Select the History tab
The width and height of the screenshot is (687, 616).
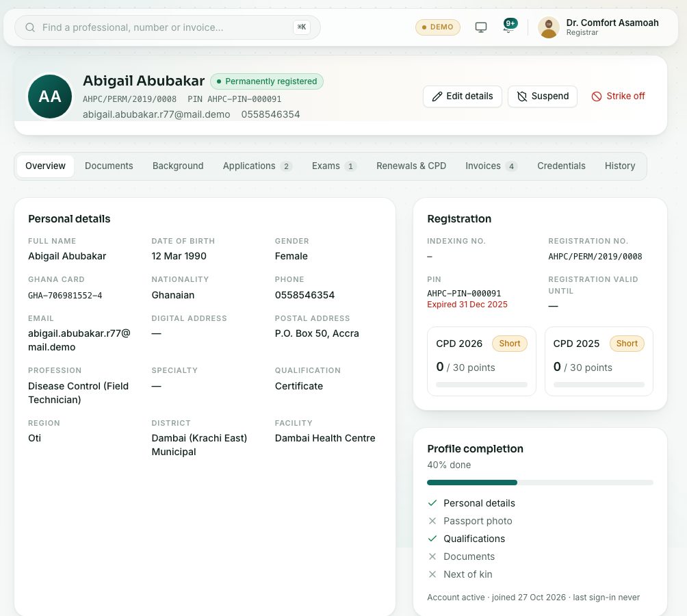619,166
